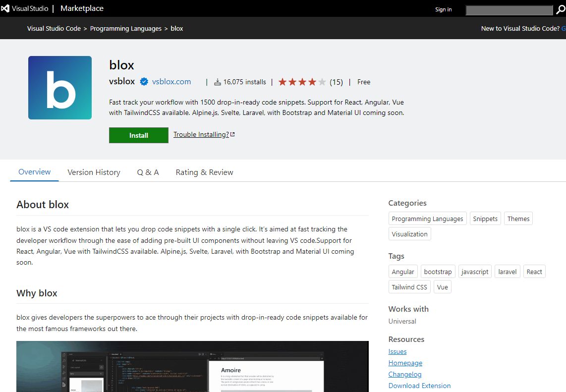Image resolution: width=566 pixels, height=392 pixels.
Task: Click the Sign in link
Action: (443, 9)
